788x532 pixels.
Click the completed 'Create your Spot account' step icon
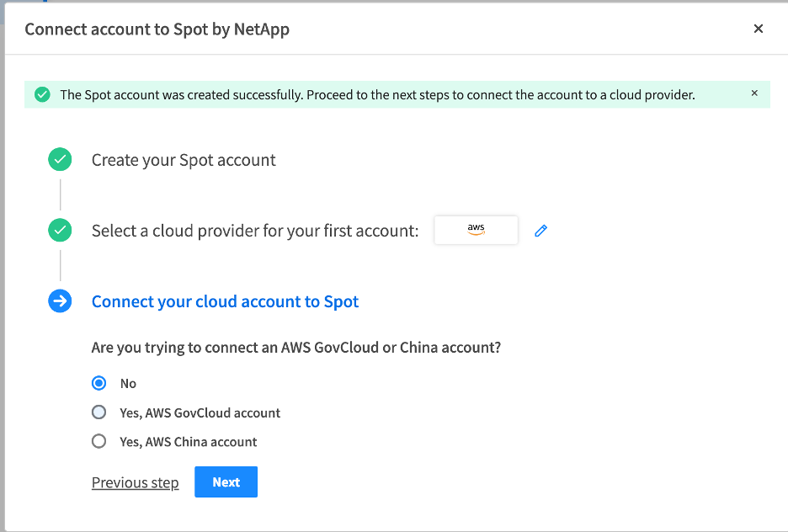pos(60,159)
